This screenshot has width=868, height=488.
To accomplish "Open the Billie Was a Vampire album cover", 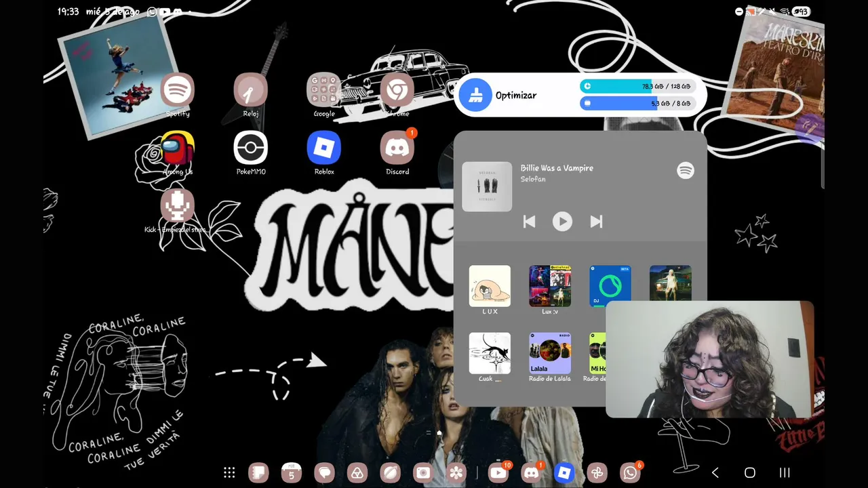I will [487, 186].
